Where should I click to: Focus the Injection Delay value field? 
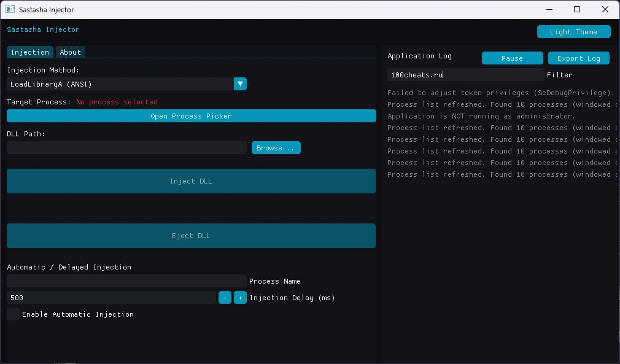111,298
